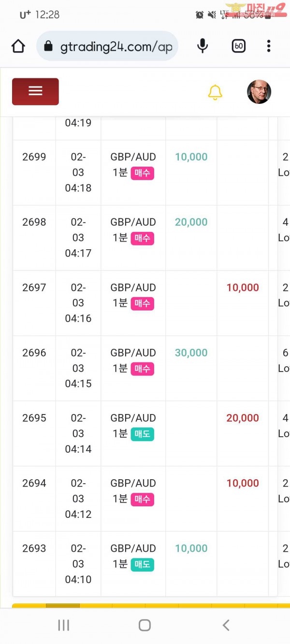The image size is (290, 644).
Task: Tap GBP/AUD text in row 2694
Action: tap(133, 483)
